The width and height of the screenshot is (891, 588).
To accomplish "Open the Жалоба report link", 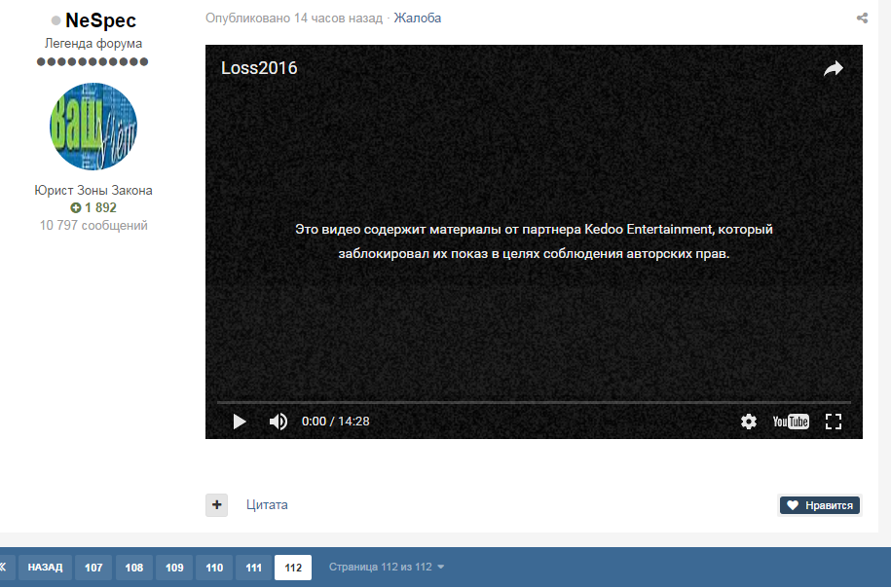I will (x=417, y=18).
